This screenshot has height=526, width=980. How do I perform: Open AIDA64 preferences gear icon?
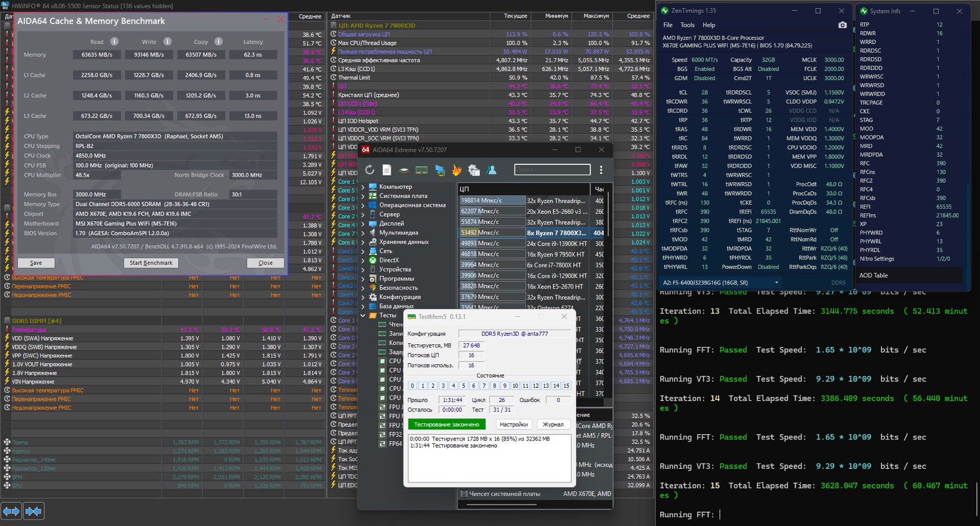coord(474,170)
